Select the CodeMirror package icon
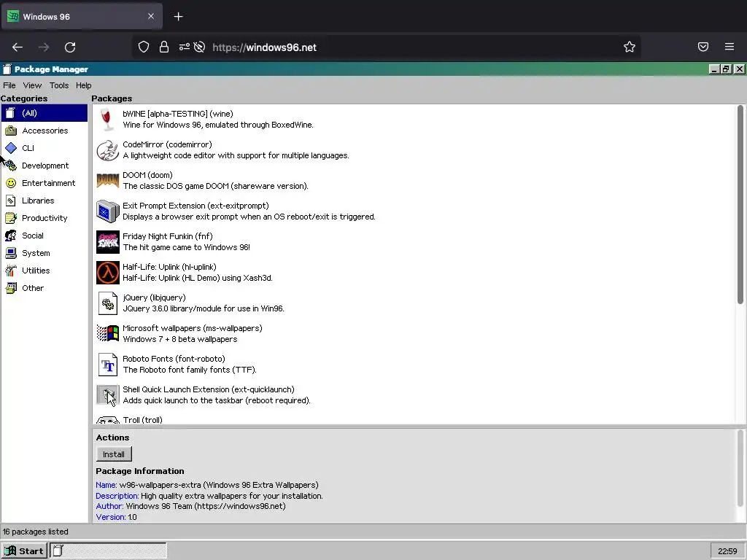747x560 pixels. [x=108, y=150]
